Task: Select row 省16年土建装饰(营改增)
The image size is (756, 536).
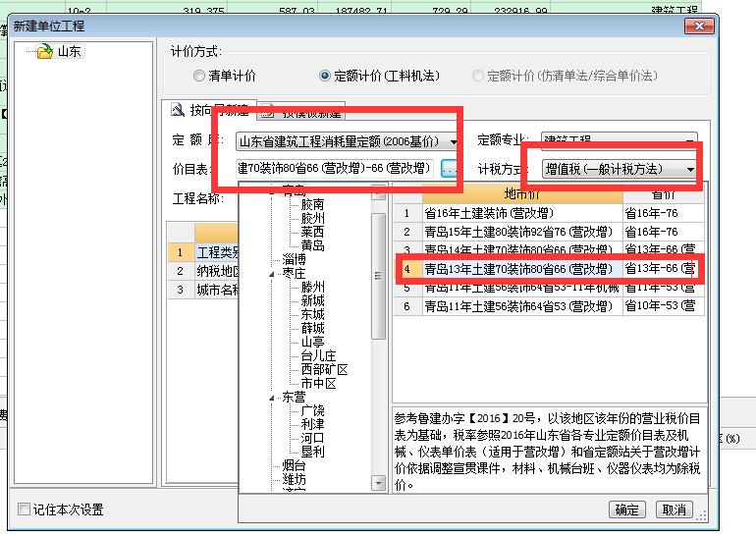Action: tap(549, 213)
